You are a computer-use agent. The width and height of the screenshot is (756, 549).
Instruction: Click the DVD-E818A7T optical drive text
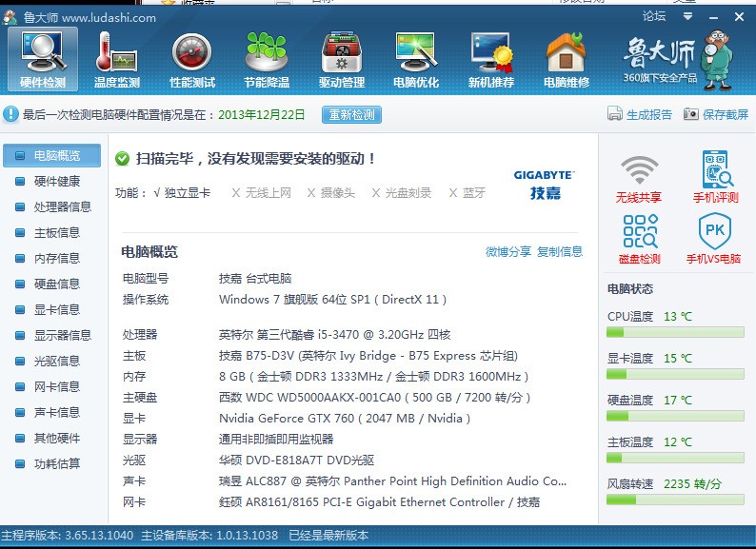point(296,460)
